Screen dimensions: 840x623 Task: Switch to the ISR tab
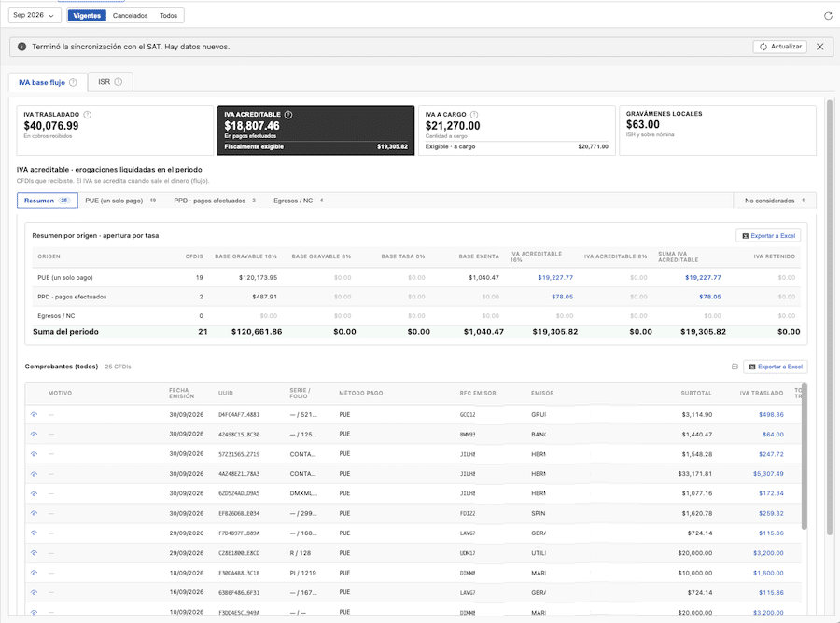[110, 82]
